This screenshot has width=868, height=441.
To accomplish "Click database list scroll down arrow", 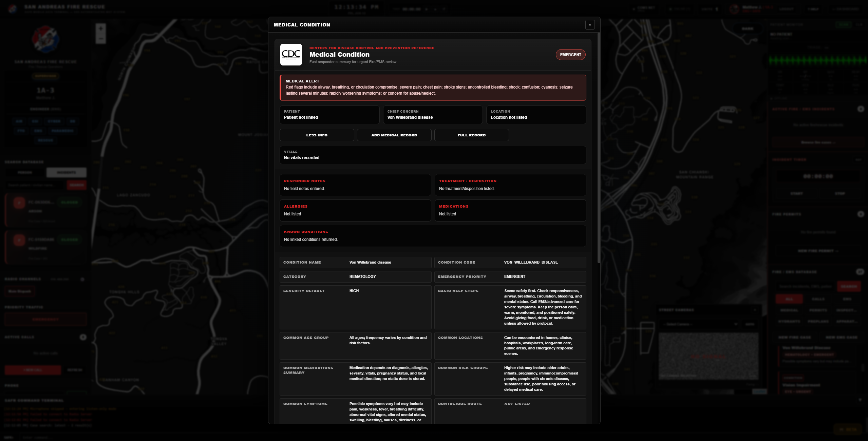I will (x=860, y=400).
